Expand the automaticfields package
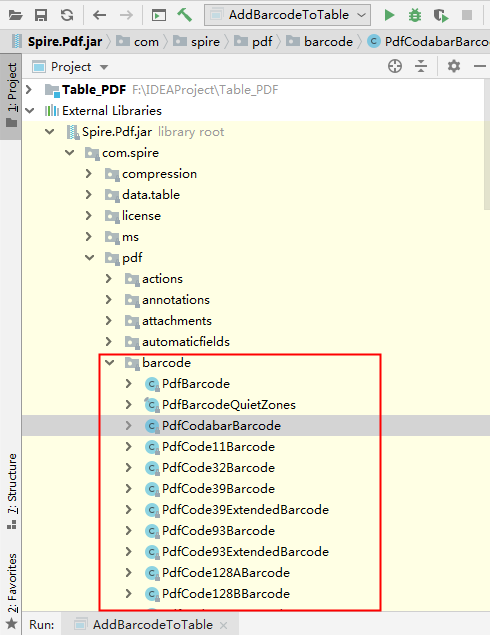 tap(109, 342)
